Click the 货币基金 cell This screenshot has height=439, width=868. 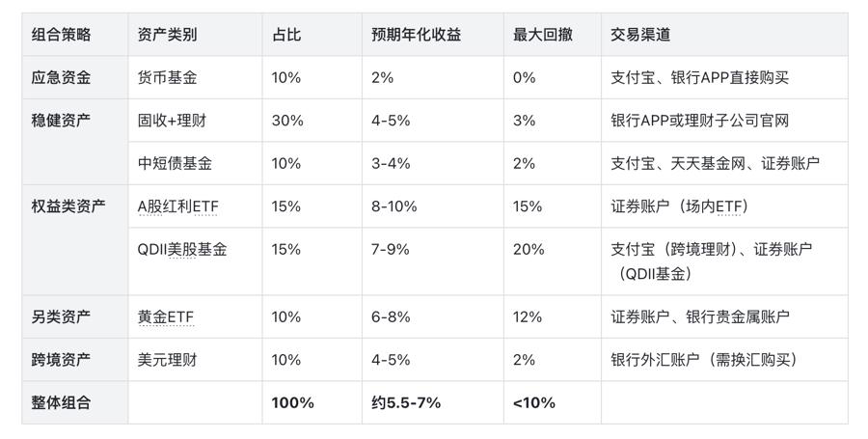(x=167, y=77)
